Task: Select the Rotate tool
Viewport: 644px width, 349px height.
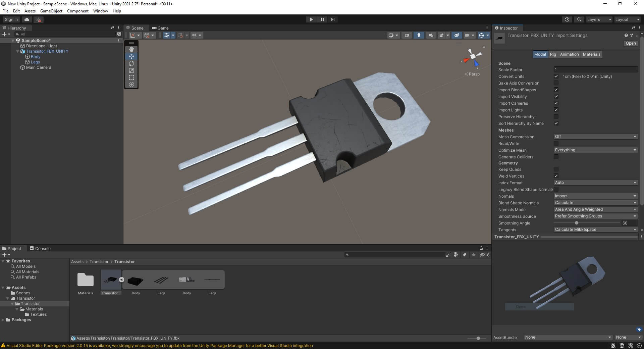Action: tap(131, 63)
